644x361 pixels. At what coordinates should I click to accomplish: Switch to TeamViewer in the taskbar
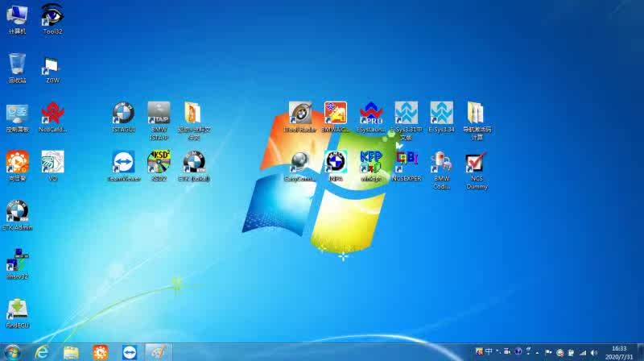pyautogui.click(x=130, y=352)
